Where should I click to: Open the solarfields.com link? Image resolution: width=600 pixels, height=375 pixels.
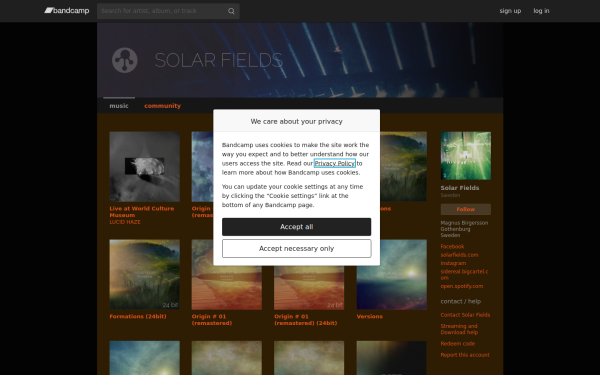point(459,255)
